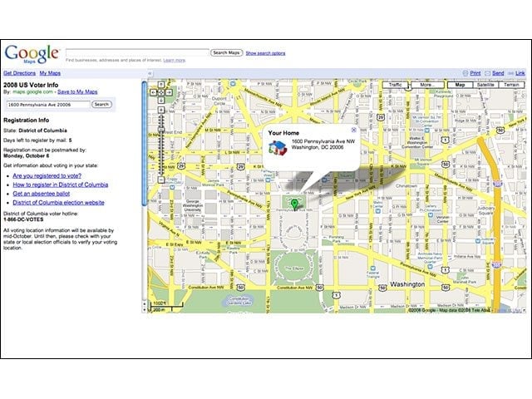The image size is (532, 399).
Task: Click the maps.google.com author link
Action: (32, 92)
